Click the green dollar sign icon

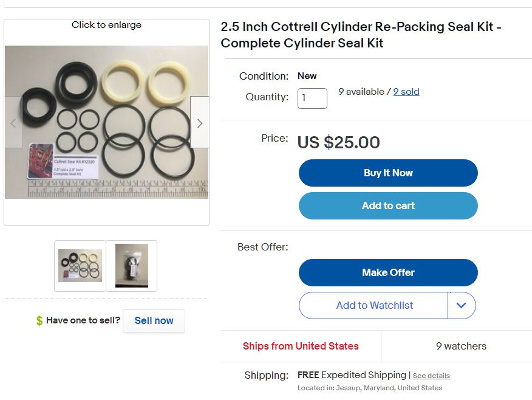click(x=39, y=321)
